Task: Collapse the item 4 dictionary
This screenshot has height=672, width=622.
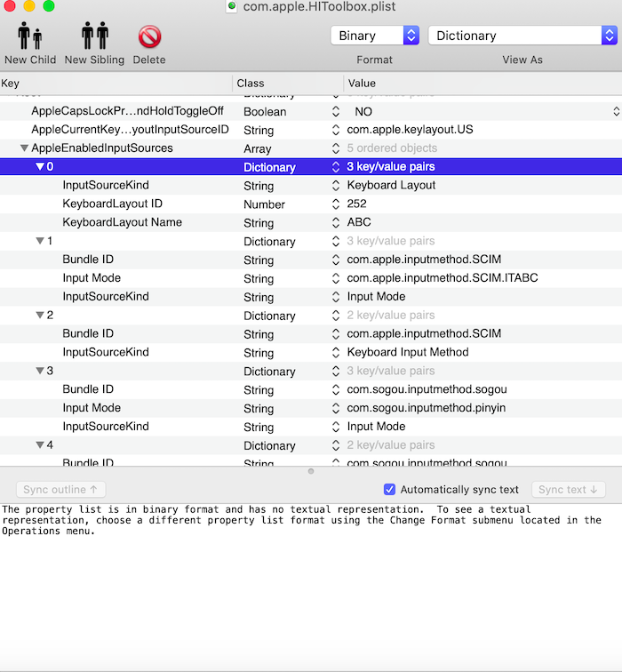Action: coord(40,444)
